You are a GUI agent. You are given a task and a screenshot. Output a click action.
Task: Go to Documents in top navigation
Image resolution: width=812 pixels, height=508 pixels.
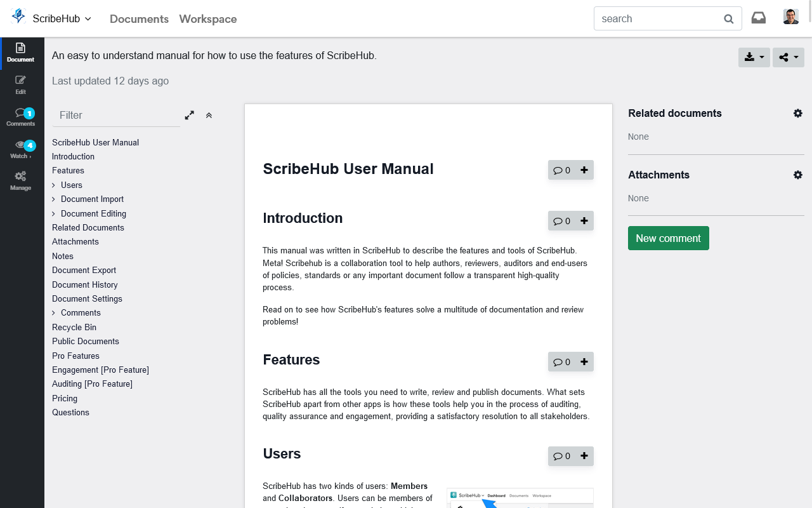[x=139, y=19]
